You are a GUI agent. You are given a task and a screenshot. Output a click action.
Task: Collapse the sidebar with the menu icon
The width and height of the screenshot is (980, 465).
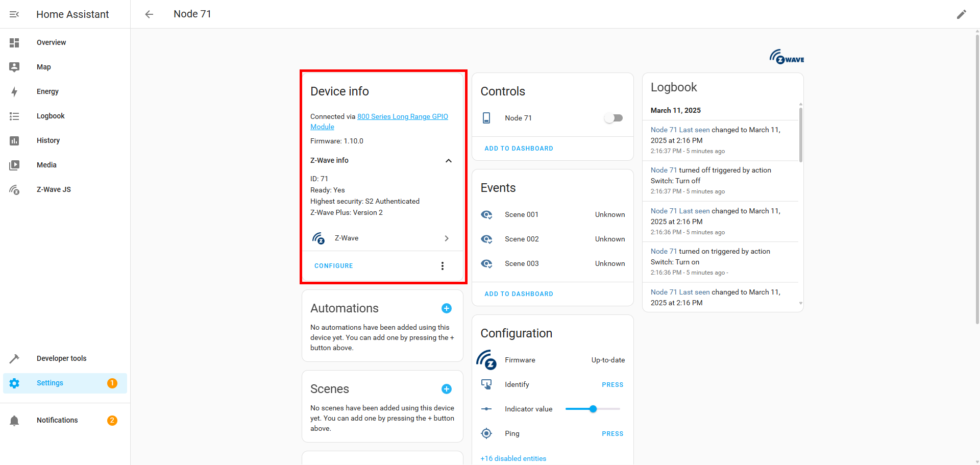pyautogui.click(x=14, y=14)
